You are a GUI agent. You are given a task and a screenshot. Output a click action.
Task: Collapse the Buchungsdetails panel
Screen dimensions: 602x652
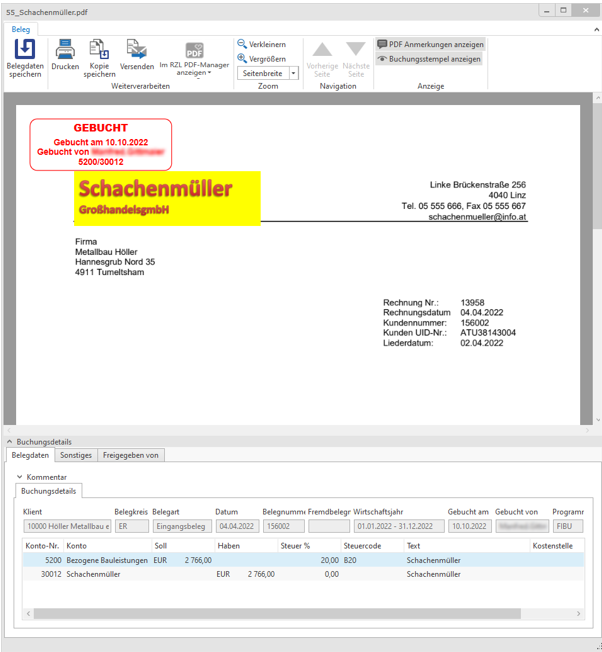click(x=11, y=441)
